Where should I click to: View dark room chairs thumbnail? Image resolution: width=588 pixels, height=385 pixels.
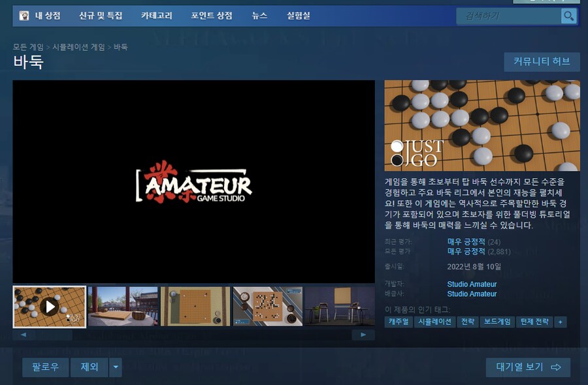[340, 306]
